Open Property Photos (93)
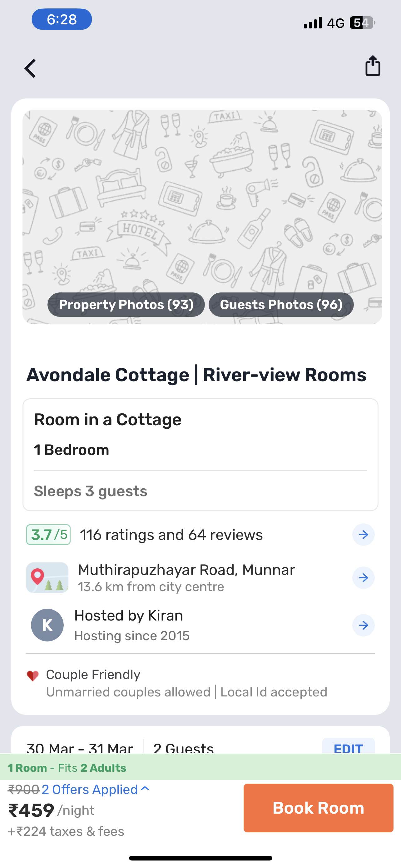This screenshot has height=868, width=401. coord(126,305)
